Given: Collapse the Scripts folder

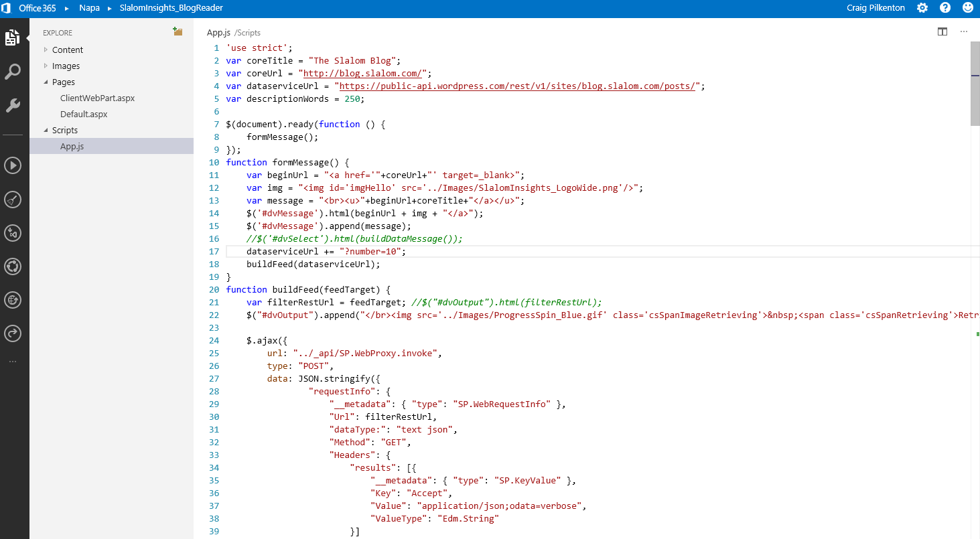Looking at the screenshot, I should pyautogui.click(x=46, y=130).
